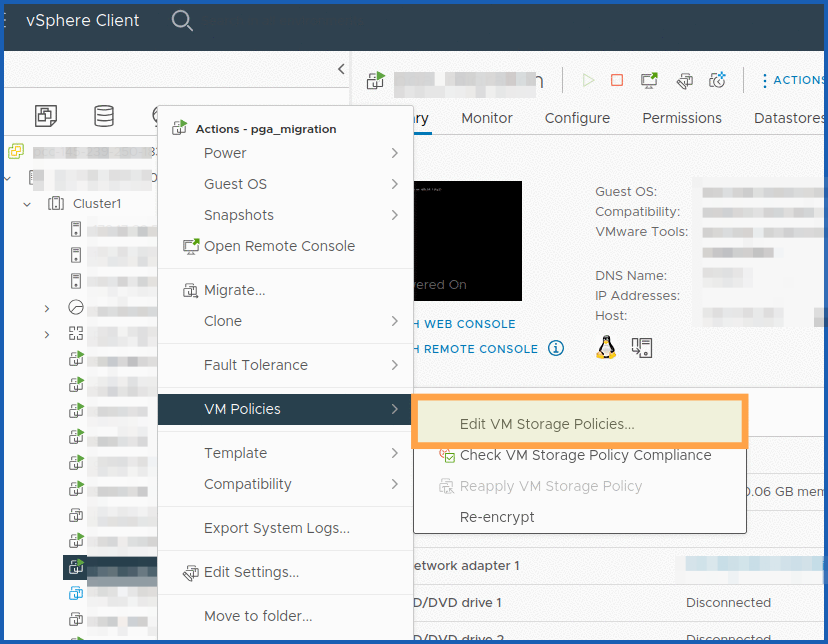The height and width of the screenshot is (644, 828).
Task: Switch to the Monitor tab
Action: (x=486, y=118)
